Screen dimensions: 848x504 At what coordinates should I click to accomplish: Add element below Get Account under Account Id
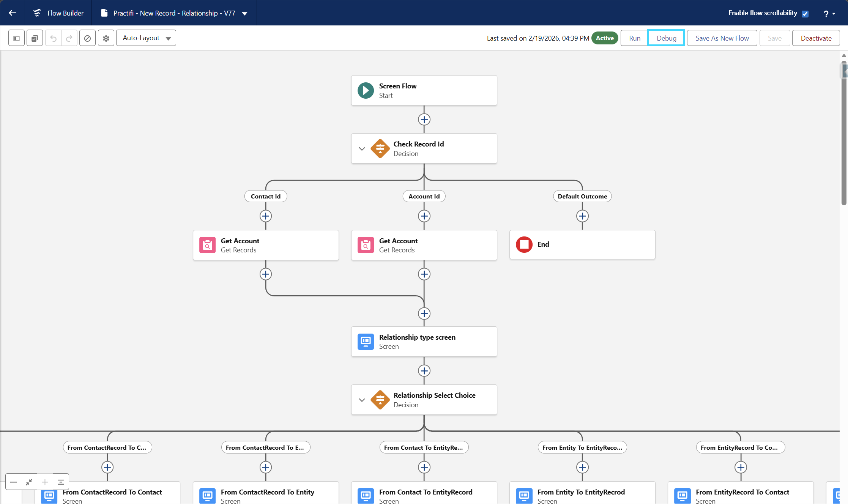tap(424, 274)
